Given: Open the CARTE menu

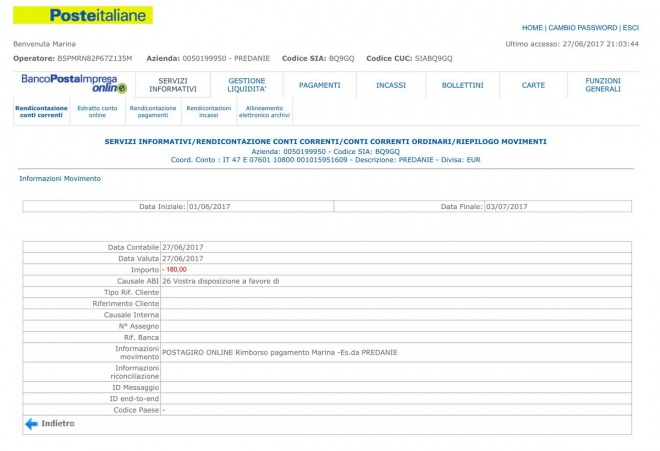Looking at the screenshot, I should tap(533, 85).
